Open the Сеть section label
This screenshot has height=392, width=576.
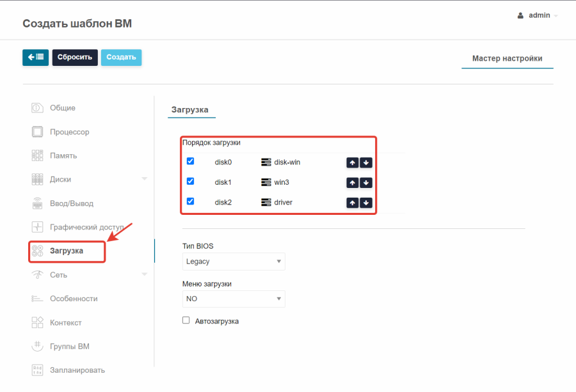point(58,275)
